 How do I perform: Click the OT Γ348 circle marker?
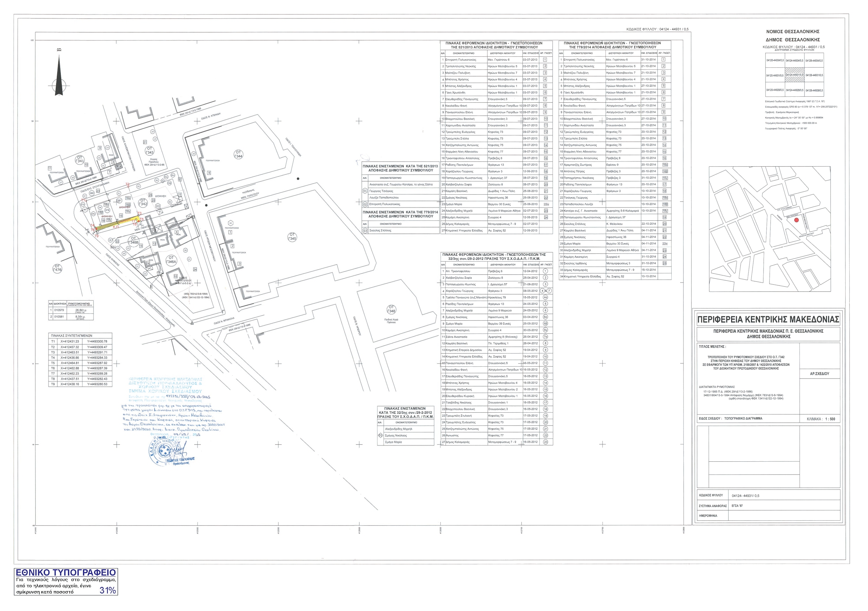coord(391,309)
